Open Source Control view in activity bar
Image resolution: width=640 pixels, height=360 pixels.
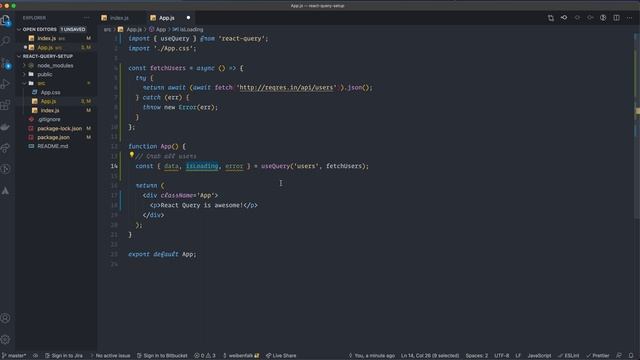pos(6,63)
